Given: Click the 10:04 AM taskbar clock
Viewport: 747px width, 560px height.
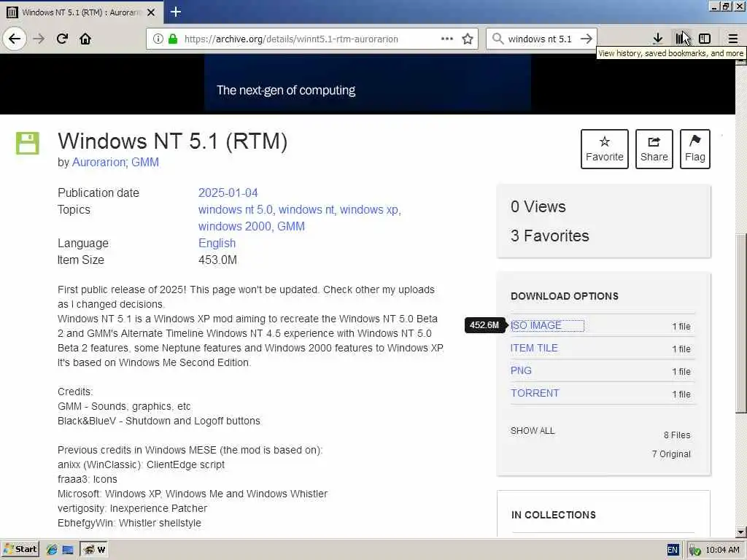Looking at the screenshot, I should [722, 550].
